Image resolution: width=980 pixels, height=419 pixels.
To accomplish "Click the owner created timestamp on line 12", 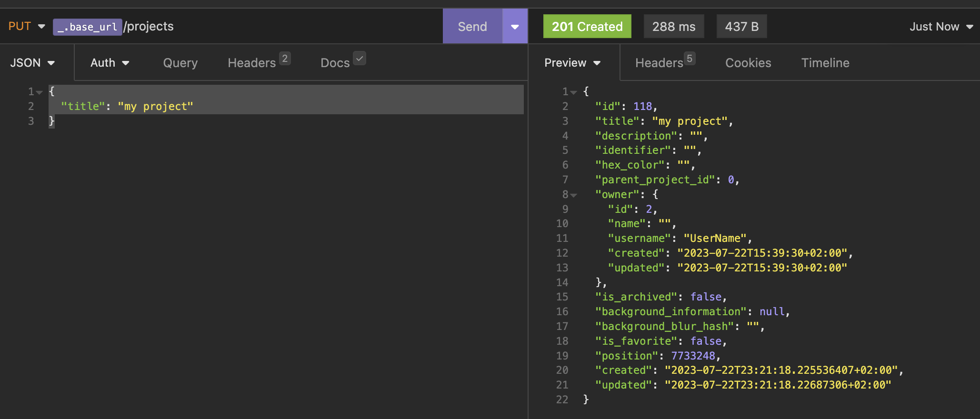I will [x=763, y=253].
